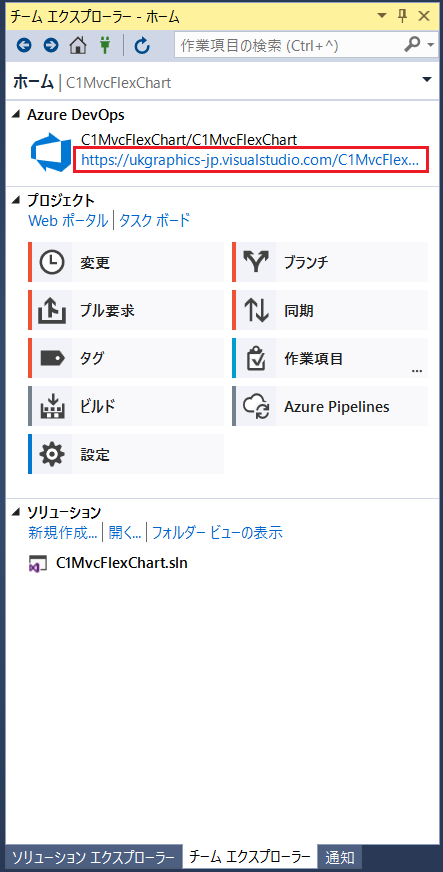Close the Team Explorer panel

425,16
